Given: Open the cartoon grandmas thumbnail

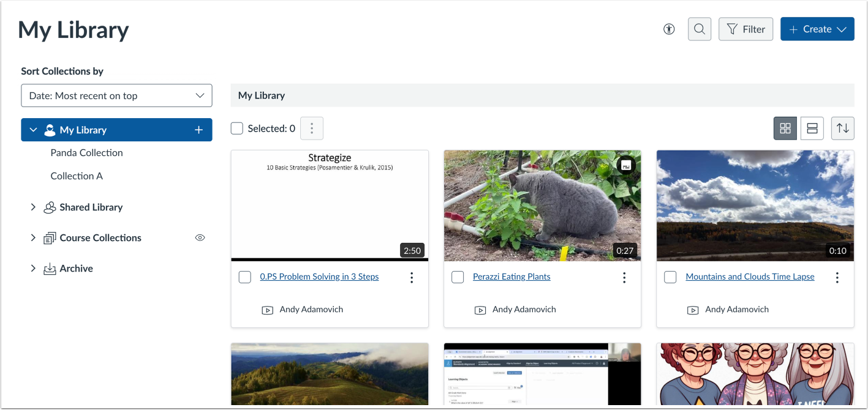Looking at the screenshot, I should point(755,374).
